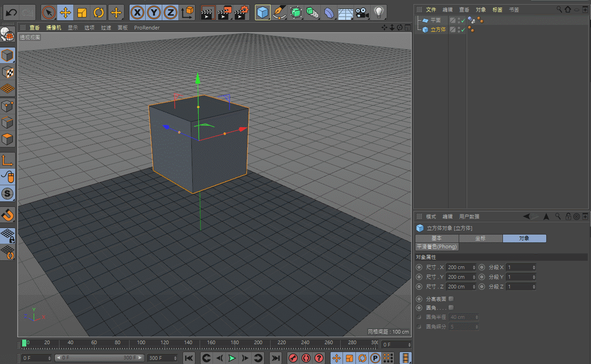The width and height of the screenshot is (591, 364).
Task: Click the 300 F end frame field
Action: [x=163, y=358]
